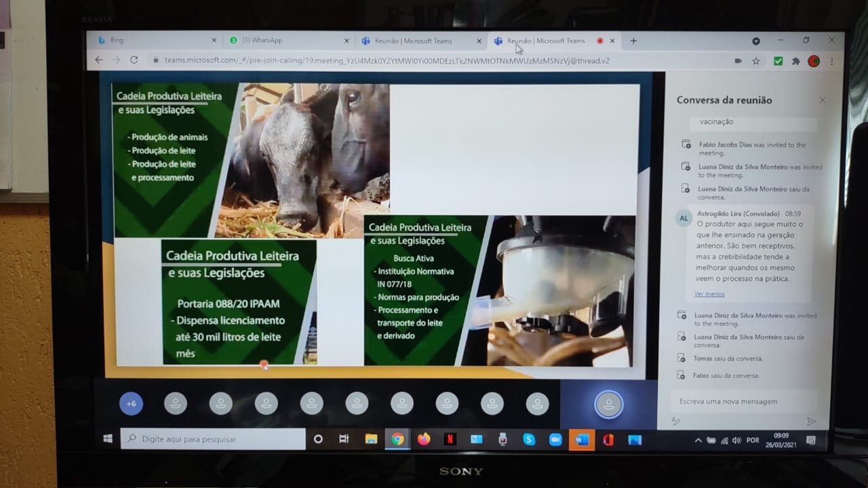Launch Firefox from the taskbar
Screen dimensions: 868x488
424,439
